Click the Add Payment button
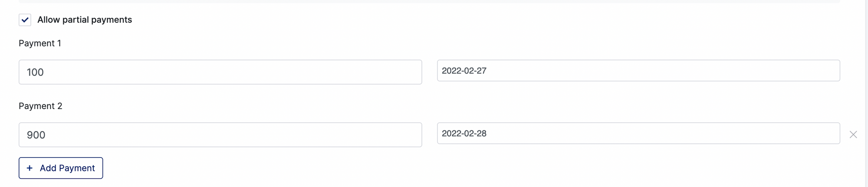Screen dimensions: 868x187 point(61,168)
